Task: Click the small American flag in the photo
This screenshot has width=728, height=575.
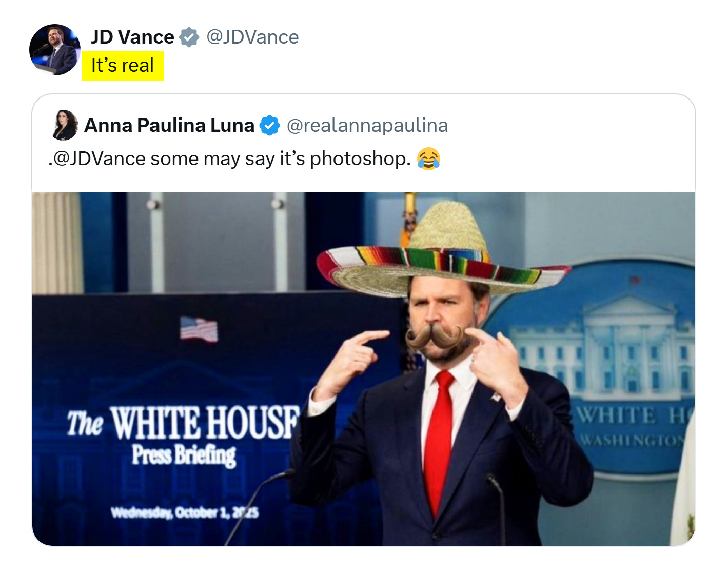Action: pyautogui.click(x=199, y=329)
